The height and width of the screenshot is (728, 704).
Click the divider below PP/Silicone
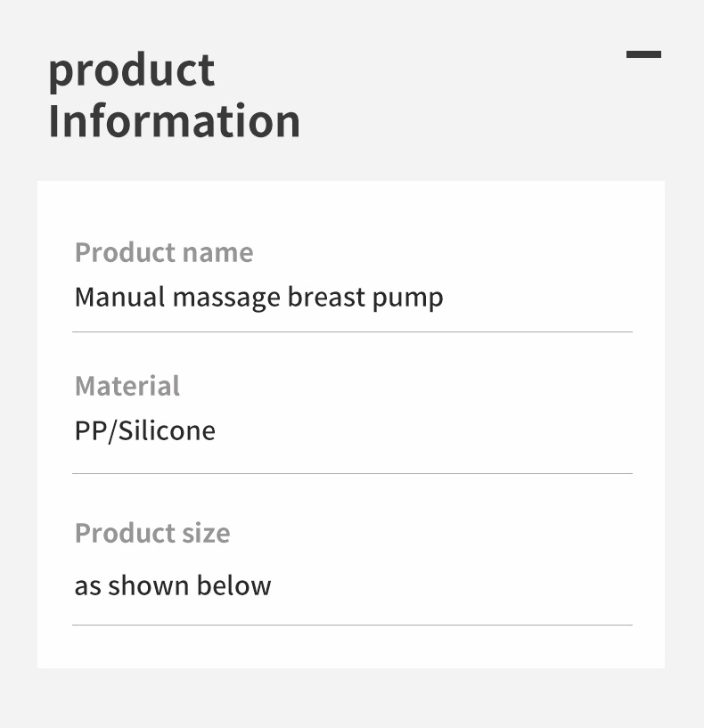click(352, 473)
